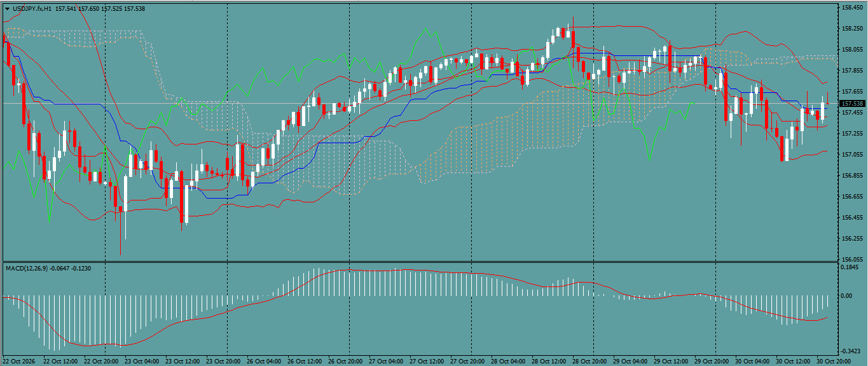
Task: Click the MACD scale value 0.1845
Action: coord(850,267)
